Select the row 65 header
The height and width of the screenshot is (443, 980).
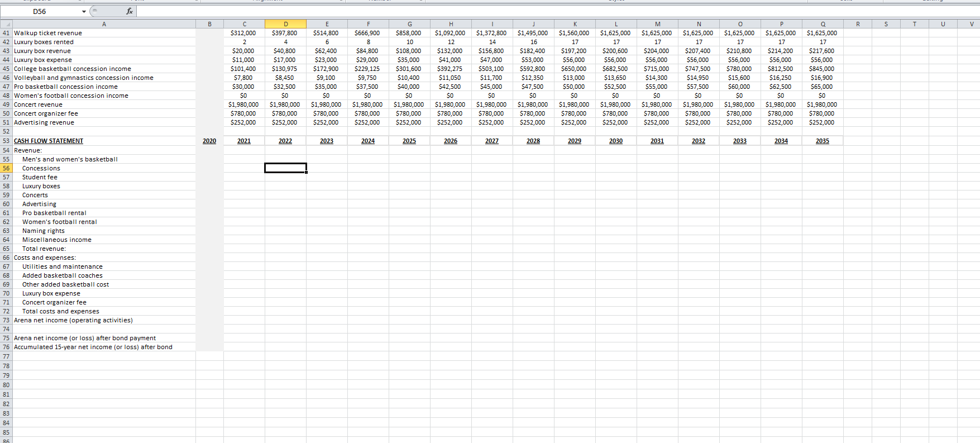pos(6,249)
